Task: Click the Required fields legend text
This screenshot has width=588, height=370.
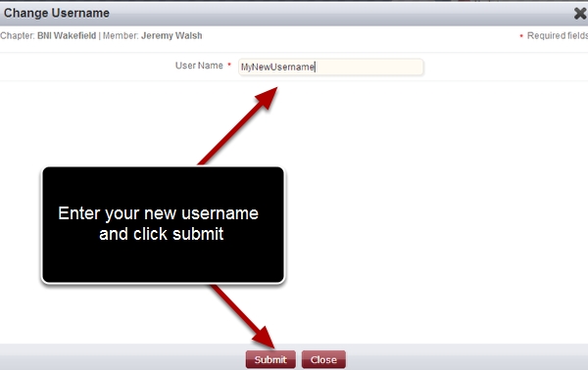Action: coord(558,35)
